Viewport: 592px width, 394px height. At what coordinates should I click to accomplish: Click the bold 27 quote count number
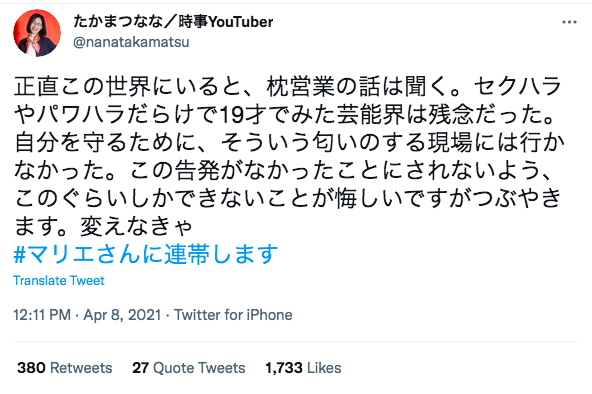[x=140, y=368]
